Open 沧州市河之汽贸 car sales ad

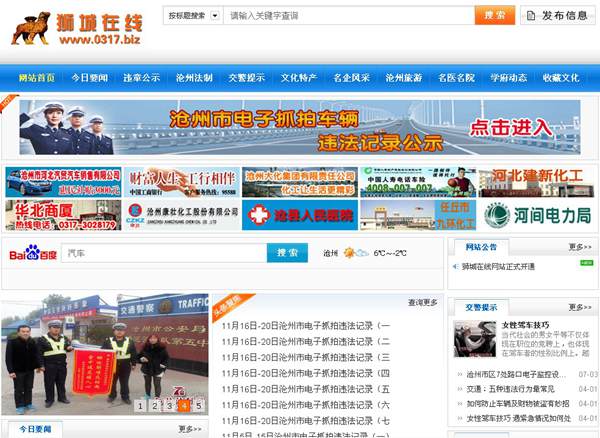pyautogui.click(x=64, y=182)
